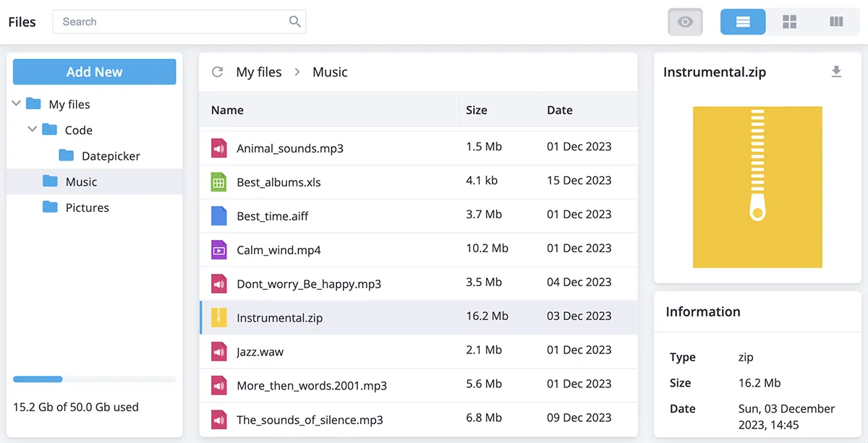Collapse the My files tree node
This screenshot has height=443, width=868.
(x=17, y=104)
